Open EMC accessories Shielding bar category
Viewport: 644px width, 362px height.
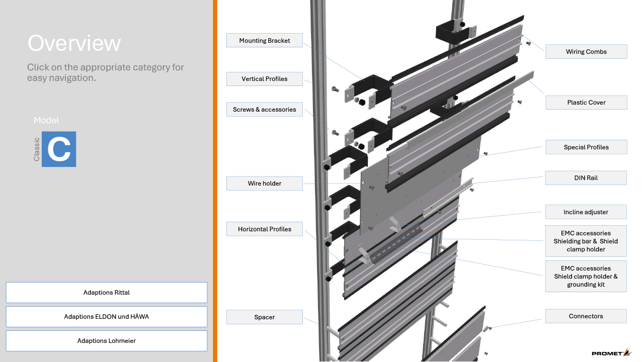pos(586,241)
